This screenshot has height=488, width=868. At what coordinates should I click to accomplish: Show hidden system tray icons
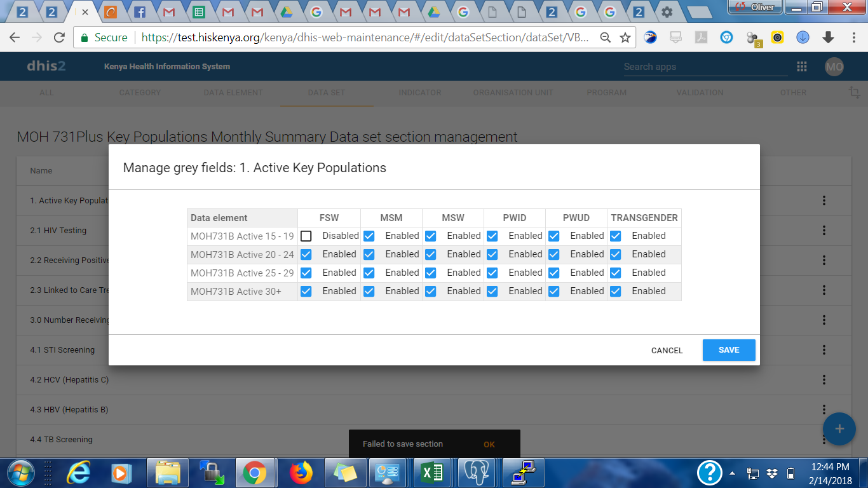coord(732,473)
